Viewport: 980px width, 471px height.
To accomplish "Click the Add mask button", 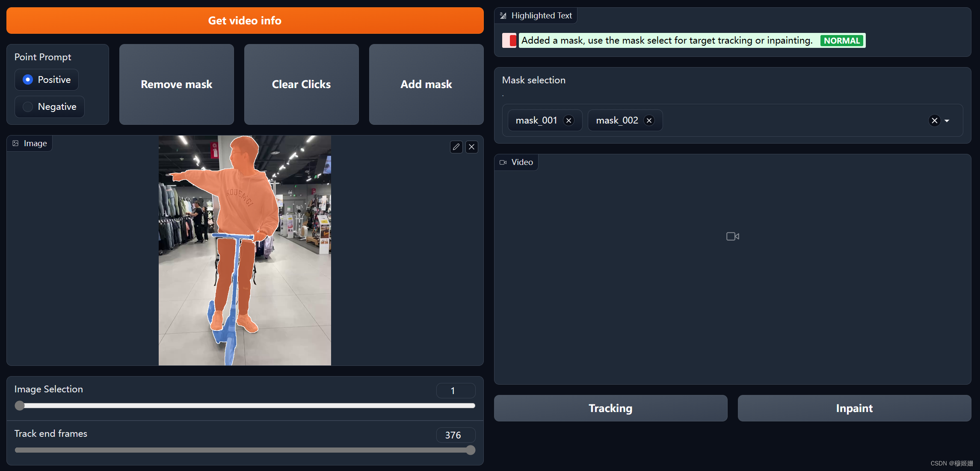I will point(426,84).
